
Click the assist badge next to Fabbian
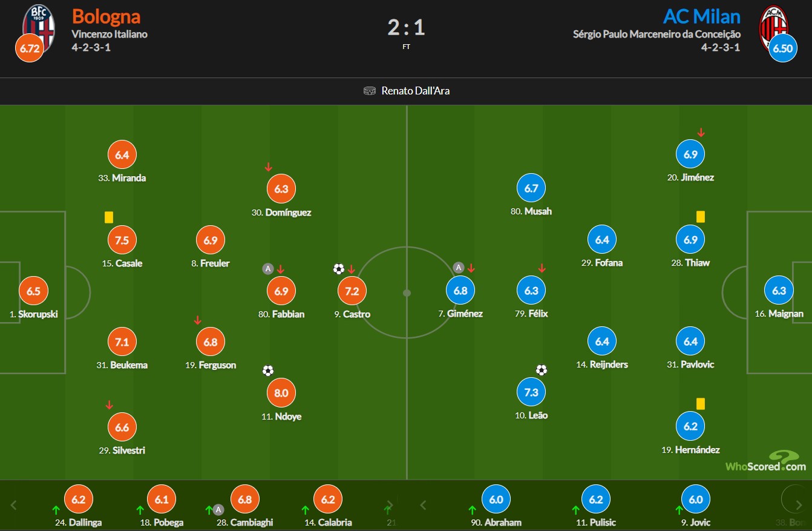(x=268, y=269)
